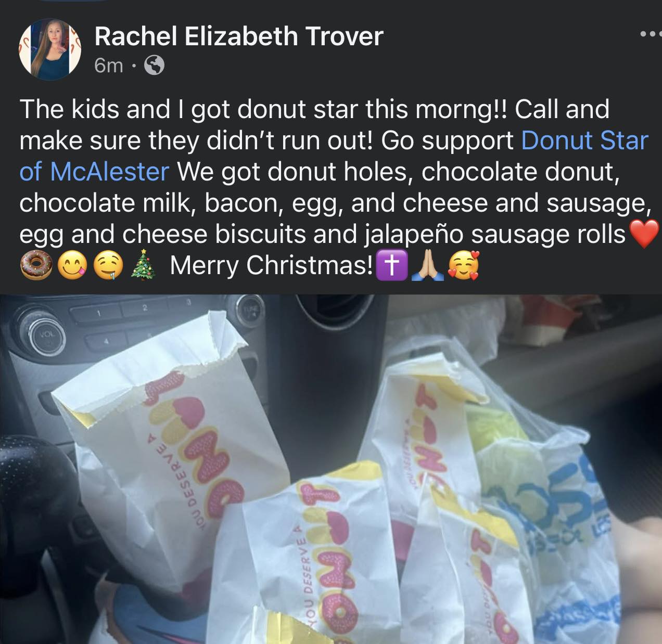Open Rachel Elizabeth Trover's profile picture
The width and height of the screenshot is (662, 644).
(x=50, y=50)
